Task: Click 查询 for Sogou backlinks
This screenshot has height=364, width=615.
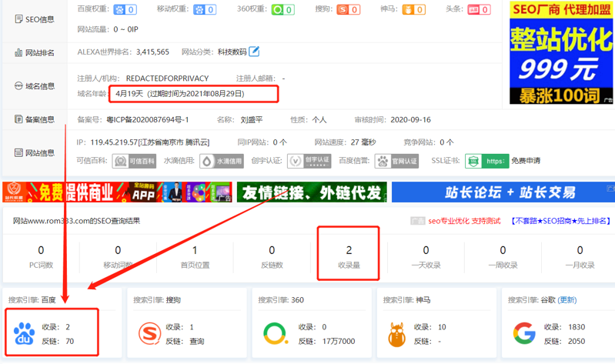Action: click(197, 341)
